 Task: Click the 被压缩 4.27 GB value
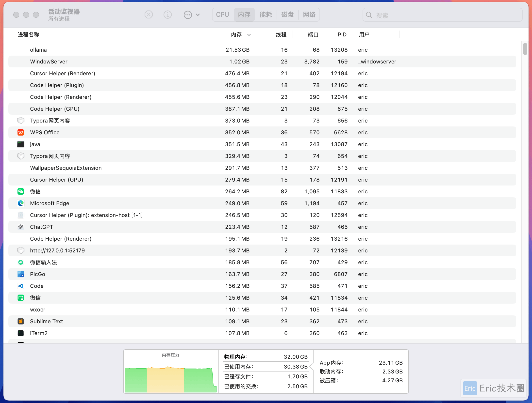(x=392, y=380)
